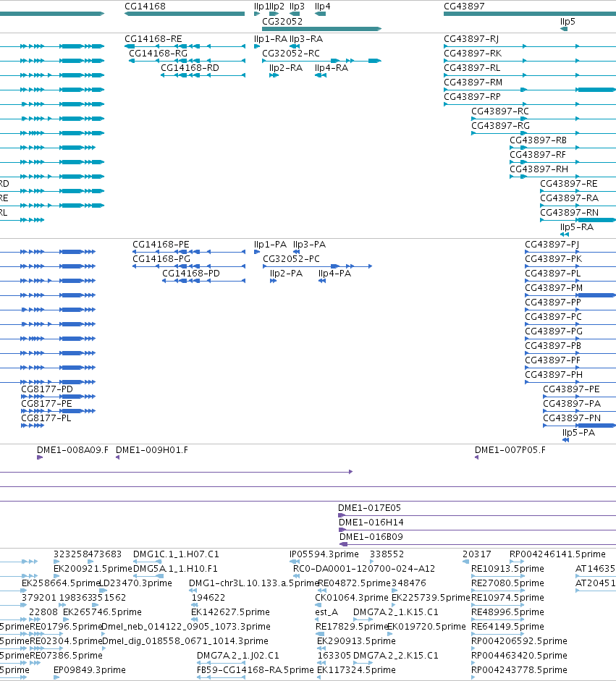Image resolution: width=616 pixels, height=681 pixels.
Task: Click transcript label Ilp1-RA
Action: (271, 39)
